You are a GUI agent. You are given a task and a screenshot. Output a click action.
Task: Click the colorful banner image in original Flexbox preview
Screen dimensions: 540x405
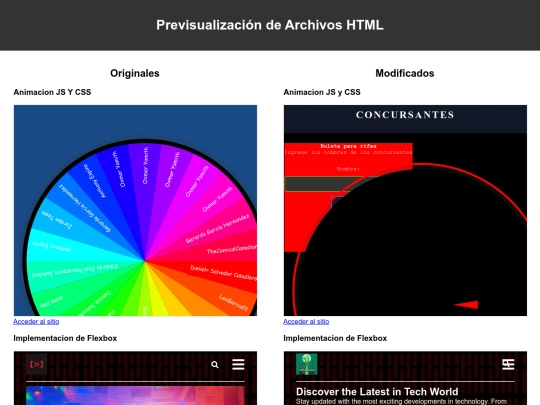click(135, 395)
